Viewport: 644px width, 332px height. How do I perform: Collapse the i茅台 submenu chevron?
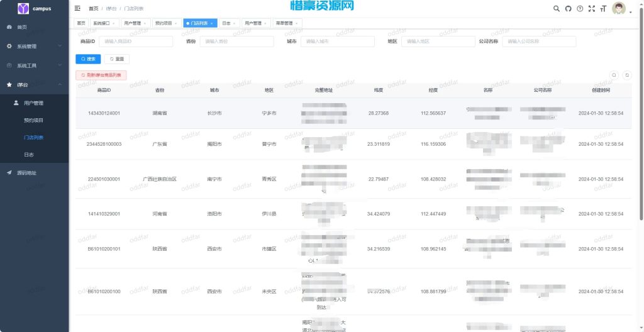click(x=60, y=85)
